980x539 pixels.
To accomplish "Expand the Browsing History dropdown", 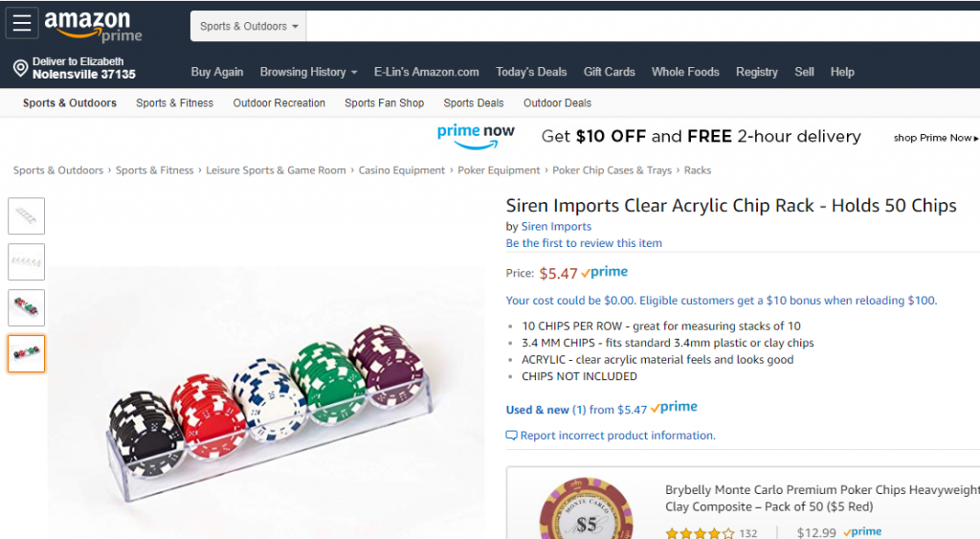I will [x=309, y=72].
